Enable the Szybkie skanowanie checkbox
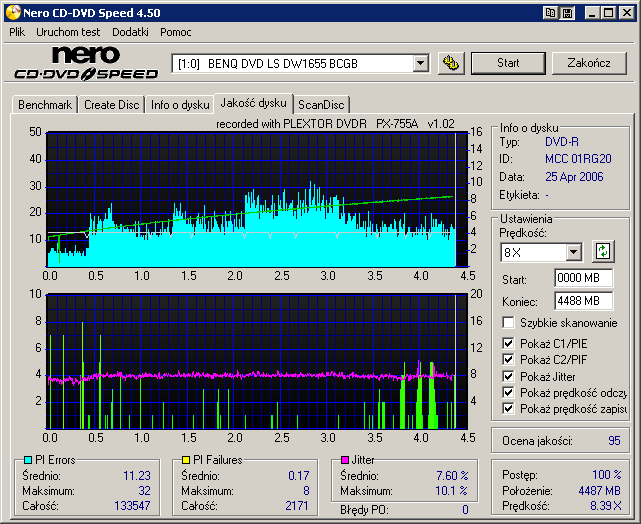This screenshot has height=524, width=641. click(508, 322)
